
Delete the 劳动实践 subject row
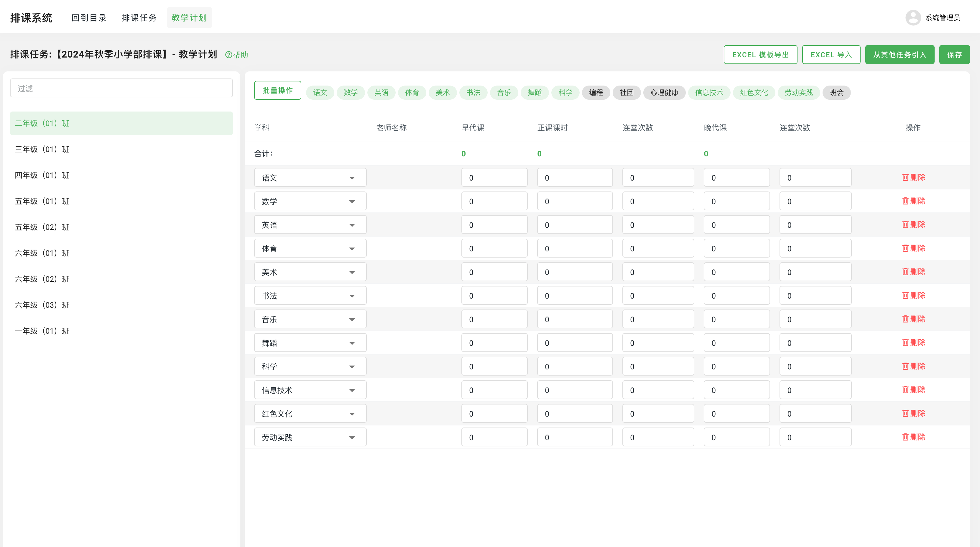(x=913, y=437)
